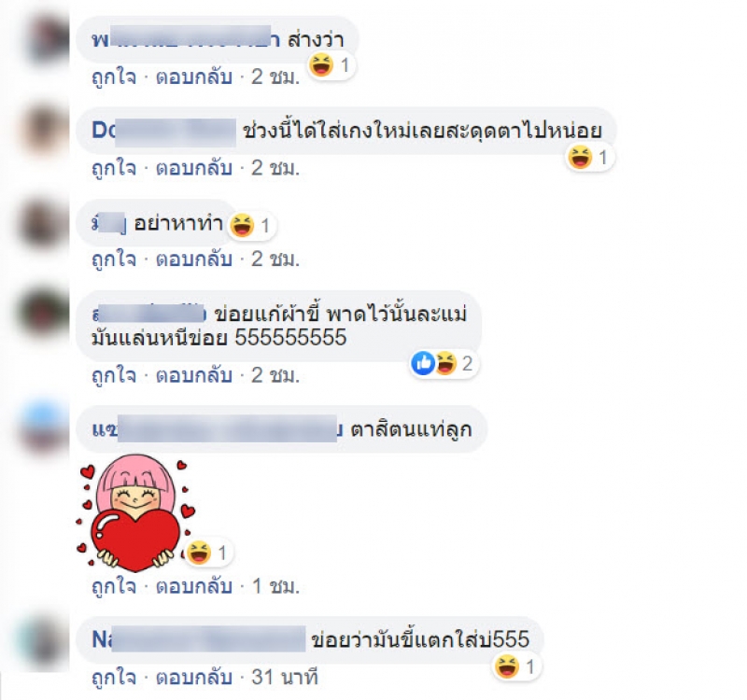This screenshot has height=700, width=747.
Task: Click the blue thumbs-up reaction icon
Action: (x=423, y=363)
